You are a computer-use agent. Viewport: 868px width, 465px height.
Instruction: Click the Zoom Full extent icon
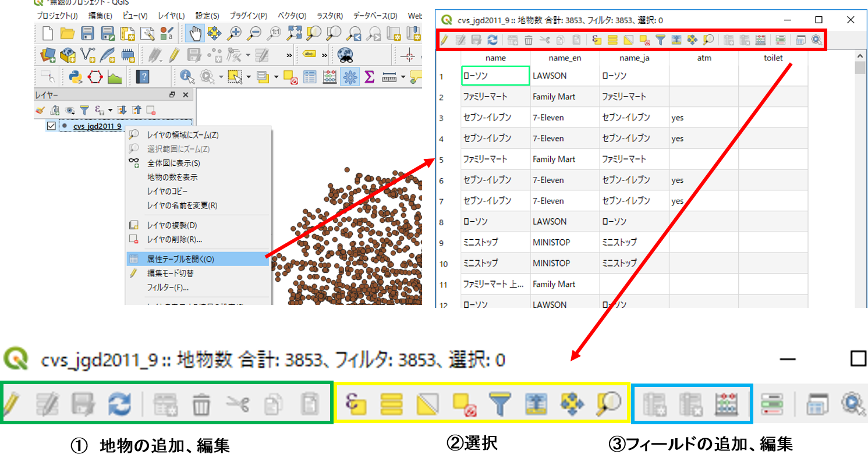[294, 33]
